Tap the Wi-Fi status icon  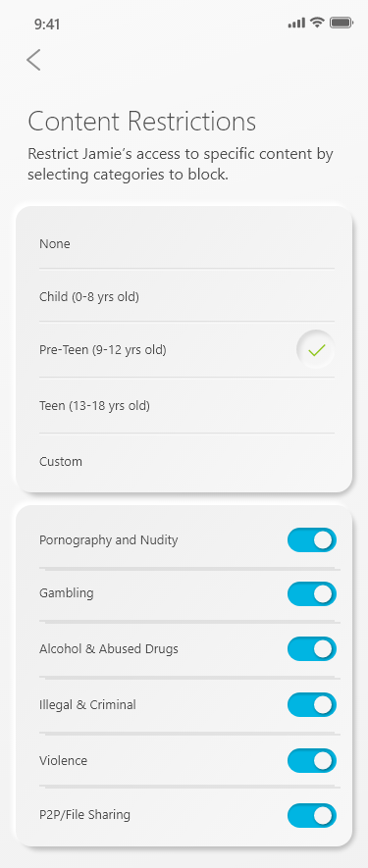[x=317, y=23]
